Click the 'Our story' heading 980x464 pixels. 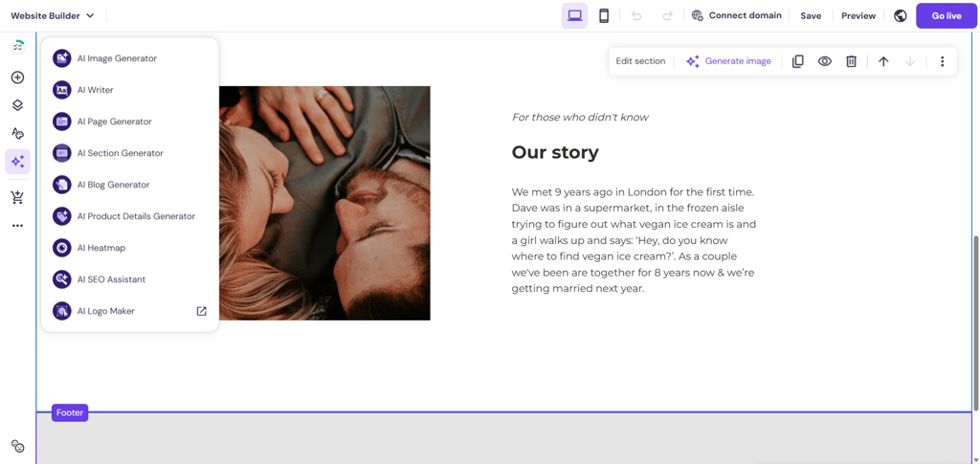[x=555, y=152]
